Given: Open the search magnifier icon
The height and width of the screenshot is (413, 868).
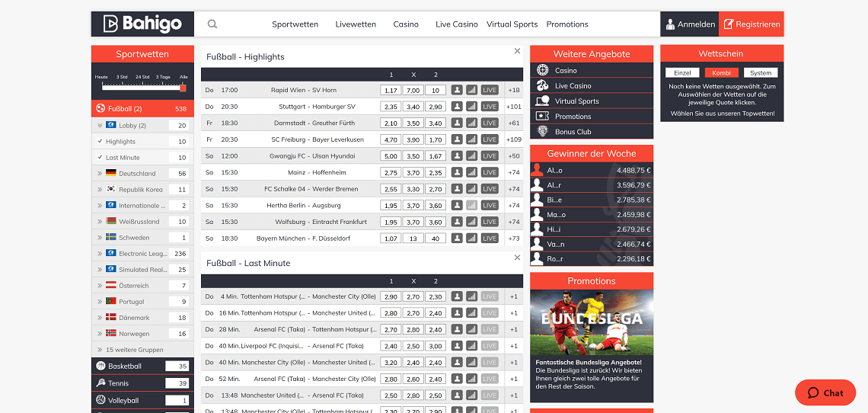Looking at the screenshot, I should point(212,24).
